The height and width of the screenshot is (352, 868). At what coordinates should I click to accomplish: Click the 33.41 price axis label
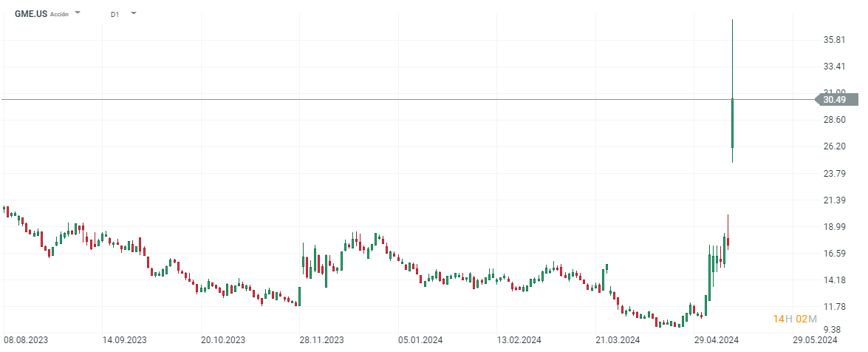click(x=834, y=67)
